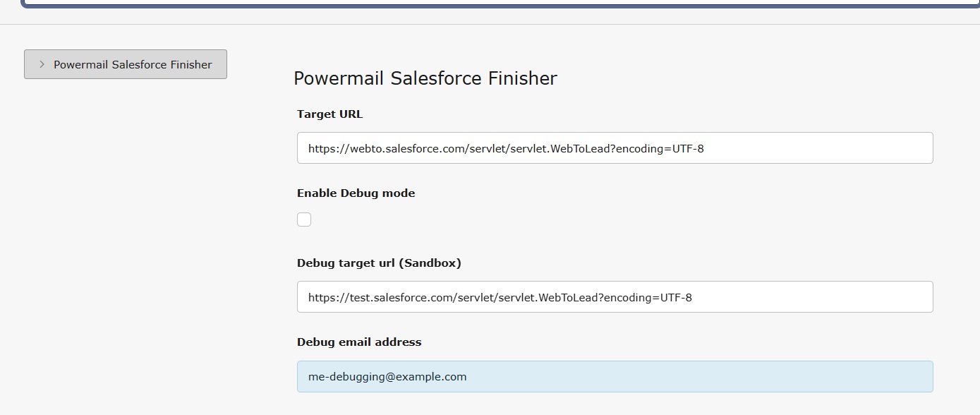Click into the Target URL field

coord(615,148)
